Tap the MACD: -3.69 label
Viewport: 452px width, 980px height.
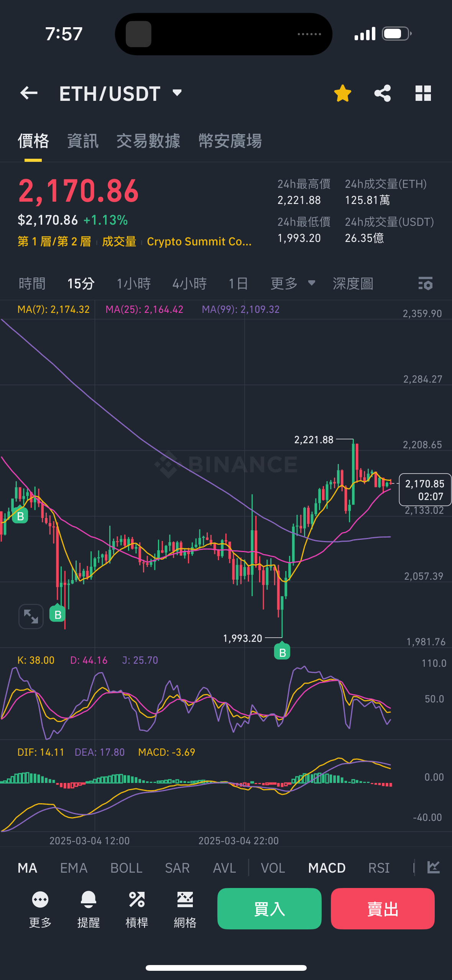click(x=167, y=752)
